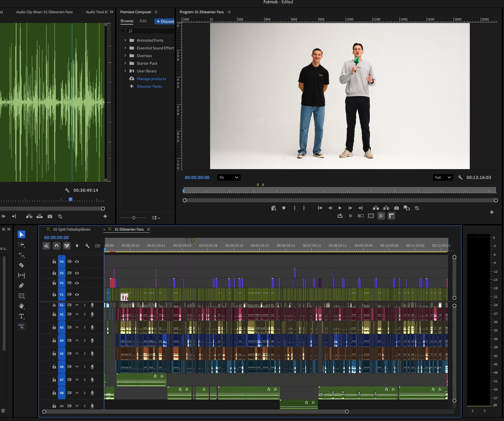Select the Ripple Edit tool
Viewport: 504px width, 421px height.
click(21, 255)
